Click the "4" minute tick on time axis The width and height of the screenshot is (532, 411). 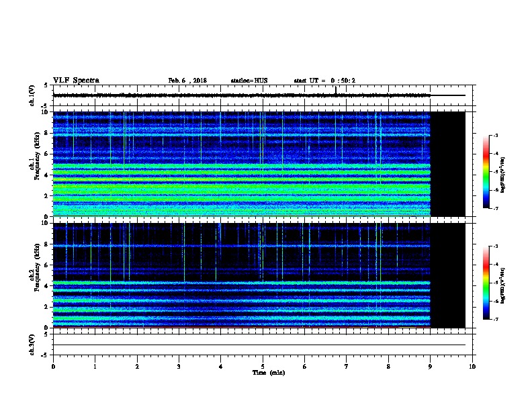click(x=220, y=366)
